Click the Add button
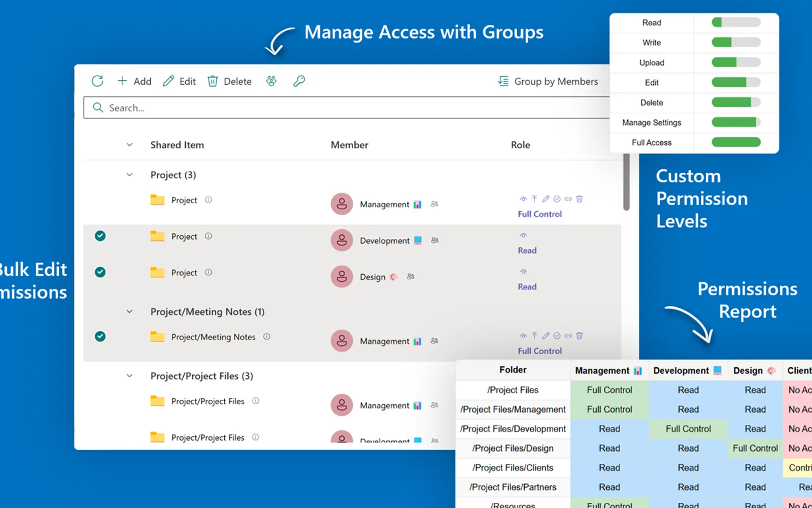This screenshot has height=508, width=812. (x=134, y=81)
